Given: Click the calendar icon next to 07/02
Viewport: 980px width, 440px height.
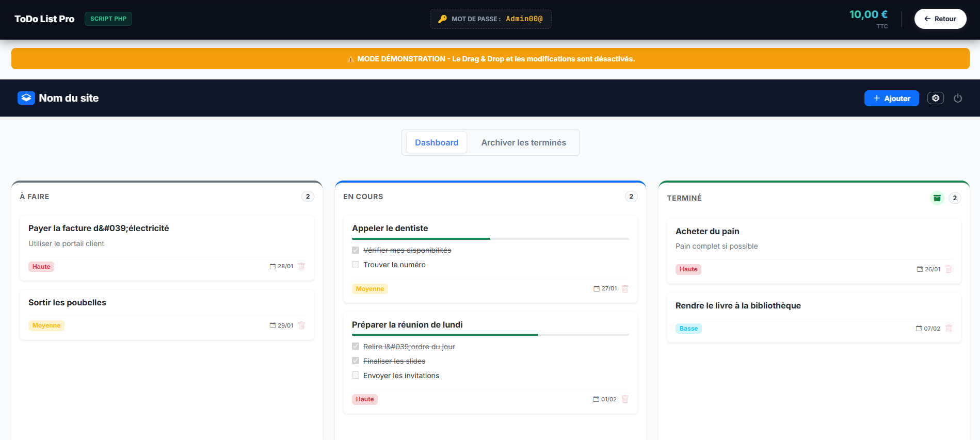Looking at the screenshot, I should pos(919,329).
